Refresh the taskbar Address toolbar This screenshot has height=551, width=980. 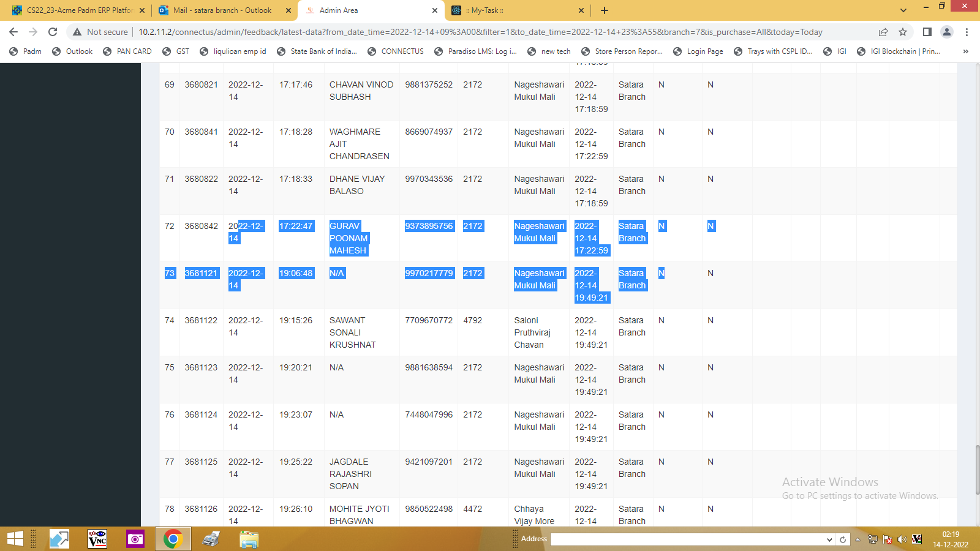[x=843, y=539]
